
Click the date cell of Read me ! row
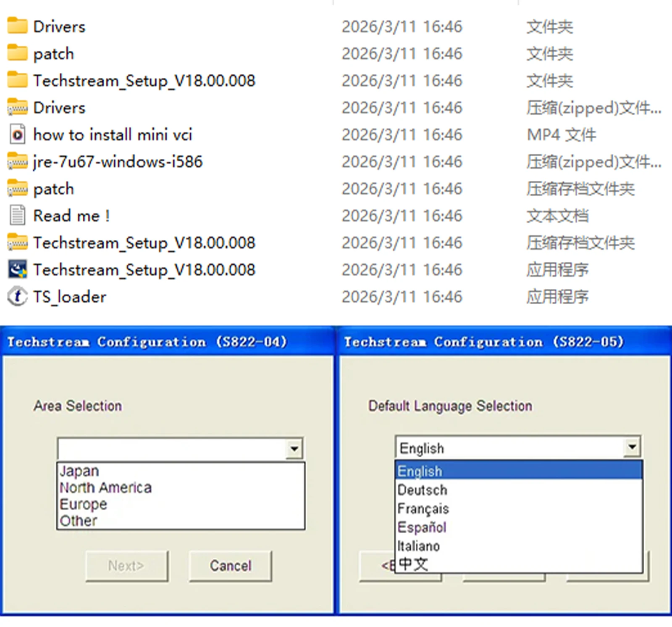pyautogui.click(x=402, y=216)
